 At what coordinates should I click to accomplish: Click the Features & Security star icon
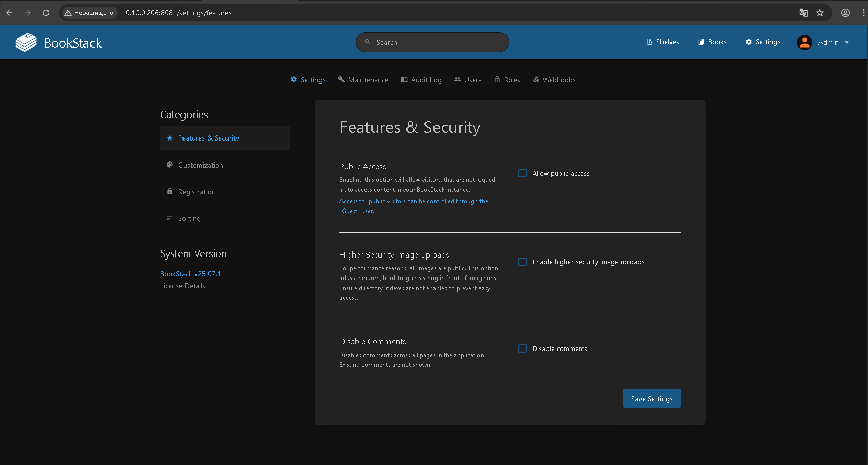tap(170, 138)
